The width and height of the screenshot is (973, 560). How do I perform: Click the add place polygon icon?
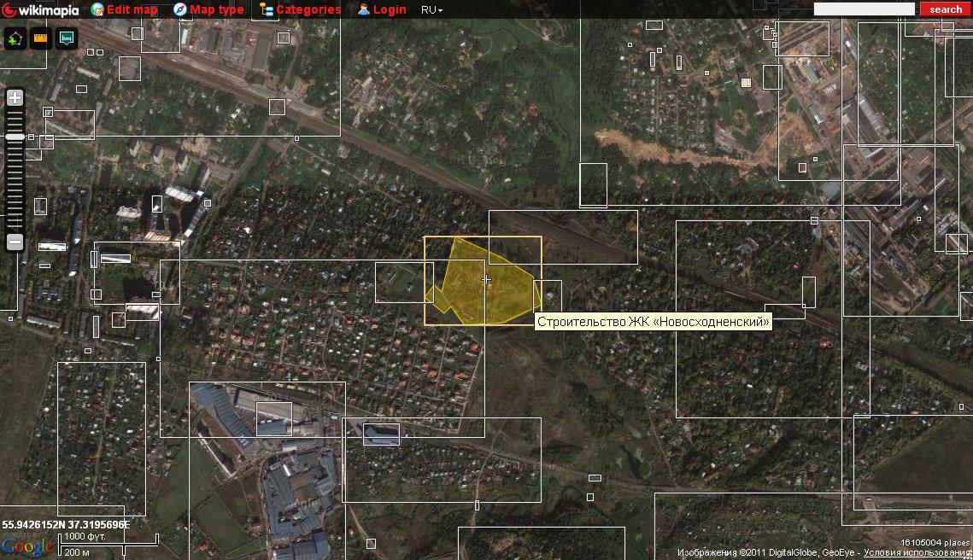[15, 39]
